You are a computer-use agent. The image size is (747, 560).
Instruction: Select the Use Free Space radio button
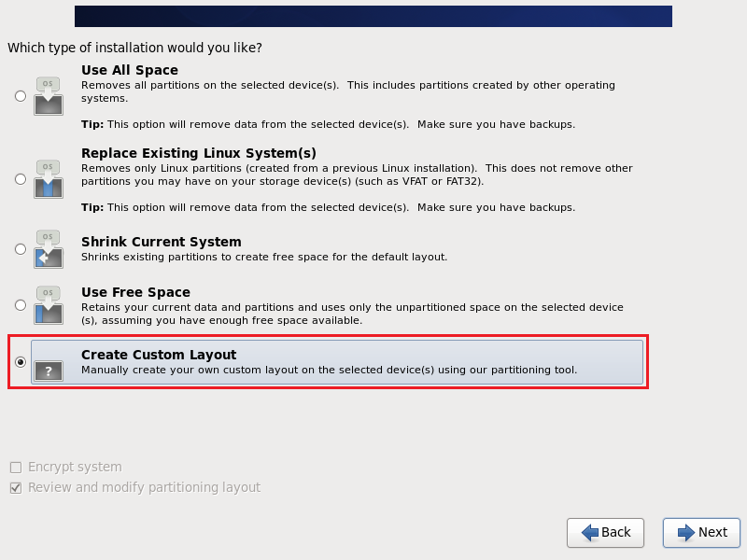click(x=20, y=304)
